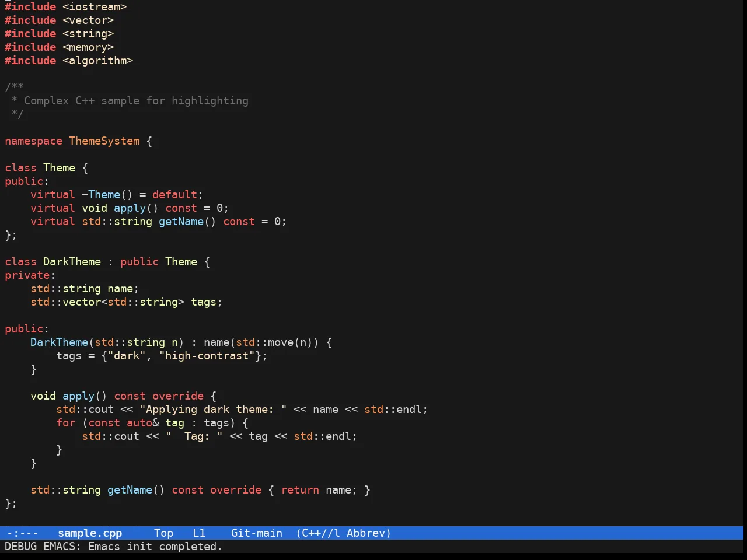Click the DarkTheme constructor name
This screenshot has height=560, width=747.
coord(59,342)
